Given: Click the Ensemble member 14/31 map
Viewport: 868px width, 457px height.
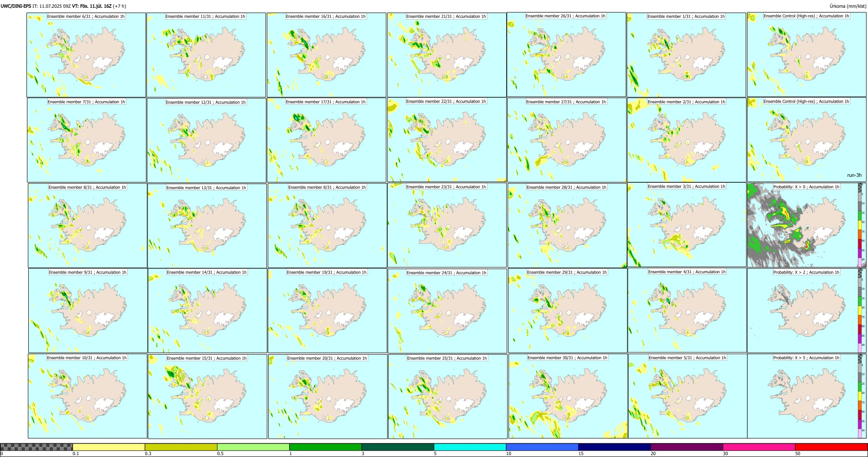Looking at the screenshot, I should point(207,311).
